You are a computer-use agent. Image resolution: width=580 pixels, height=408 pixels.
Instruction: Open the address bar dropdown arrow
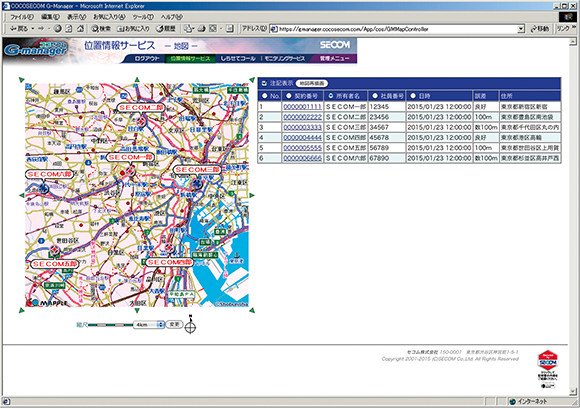(x=521, y=29)
